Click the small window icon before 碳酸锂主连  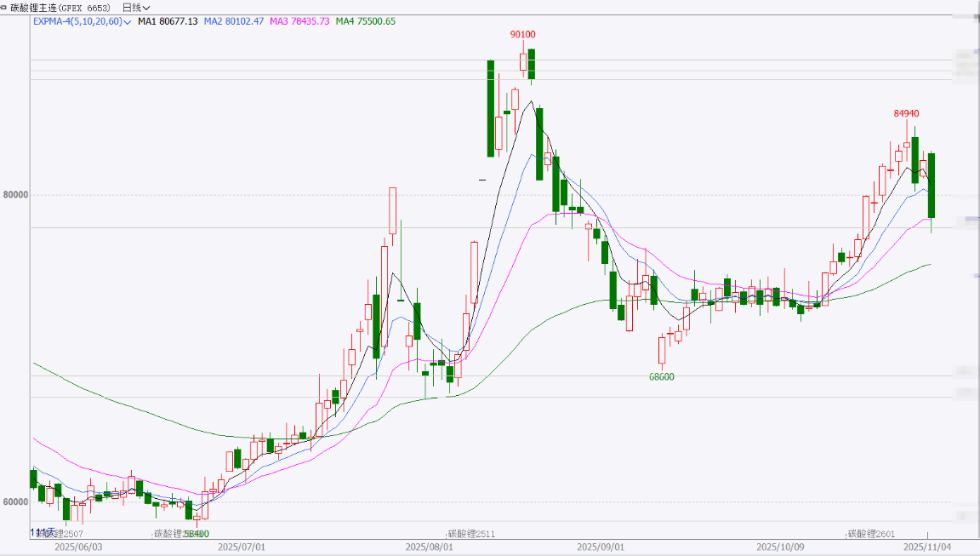click(x=3, y=8)
